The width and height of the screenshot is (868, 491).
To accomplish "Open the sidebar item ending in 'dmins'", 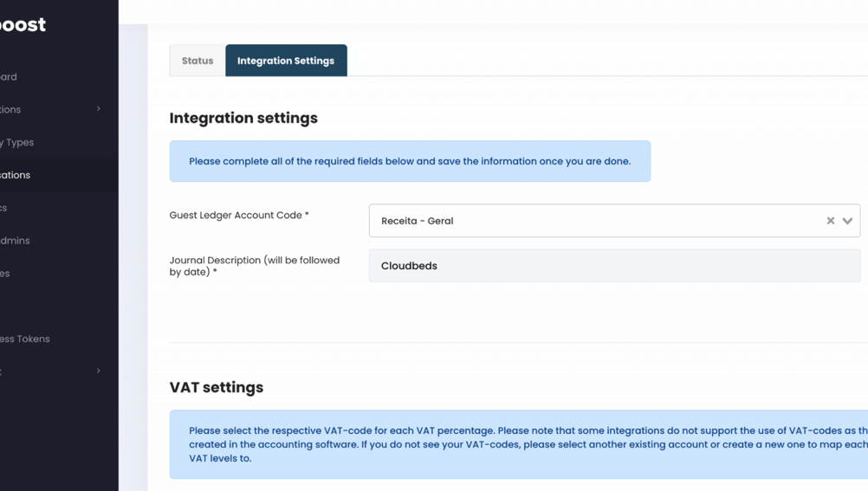I will [16, 241].
